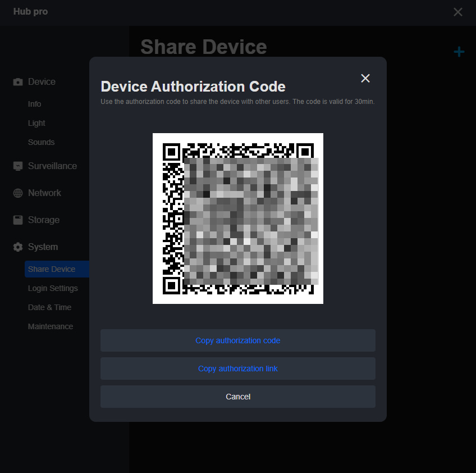476x473 pixels.
Task: Cancel the authorization code dialog
Action: (x=237, y=397)
